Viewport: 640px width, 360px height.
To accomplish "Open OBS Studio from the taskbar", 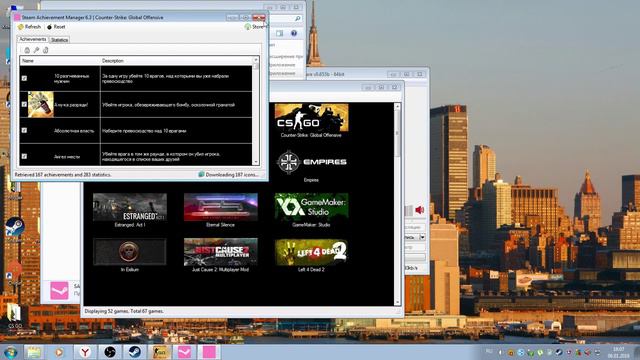I will tap(109, 352).
